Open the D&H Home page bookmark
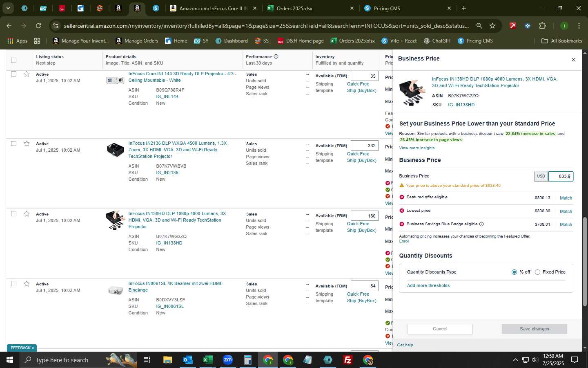Viewport: 588px width, 368px height. pos(301,41)
